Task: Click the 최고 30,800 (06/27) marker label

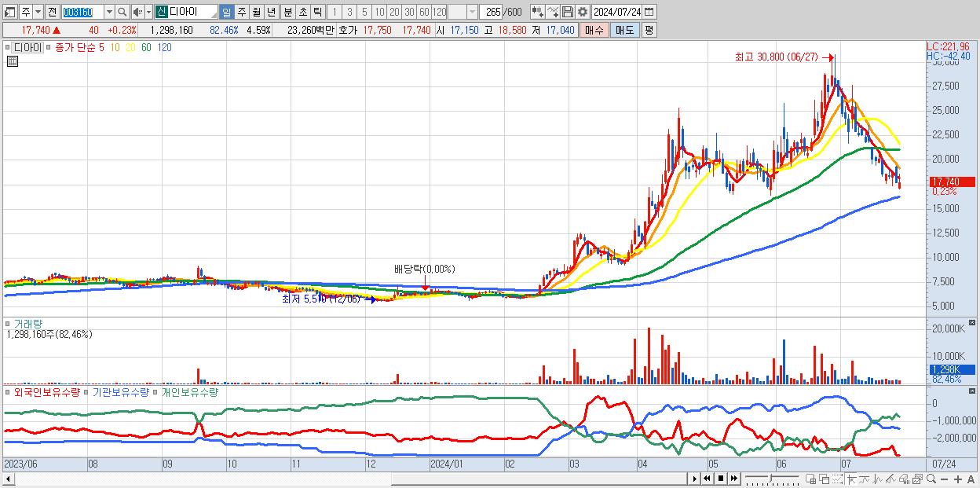Action: 776,57
